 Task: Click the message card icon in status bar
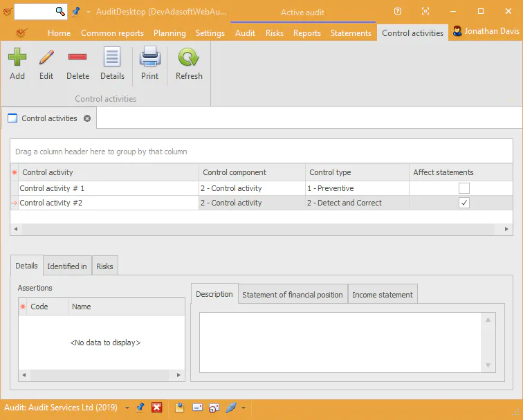point(197,408)
